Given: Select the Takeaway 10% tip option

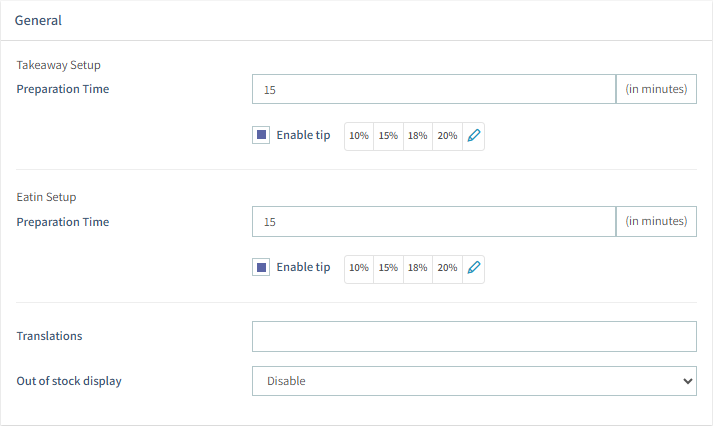Looking at the screenshot, I should click(359, 136).
